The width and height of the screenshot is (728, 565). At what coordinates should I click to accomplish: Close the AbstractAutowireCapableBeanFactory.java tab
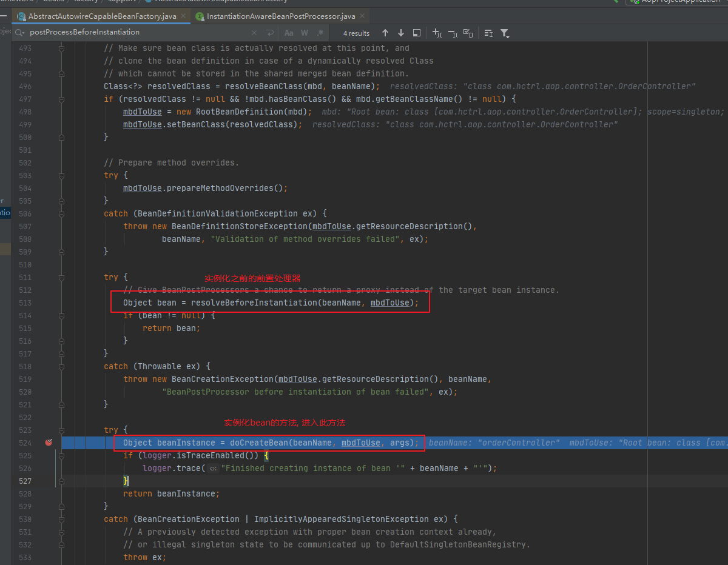[x=183, y=16]
